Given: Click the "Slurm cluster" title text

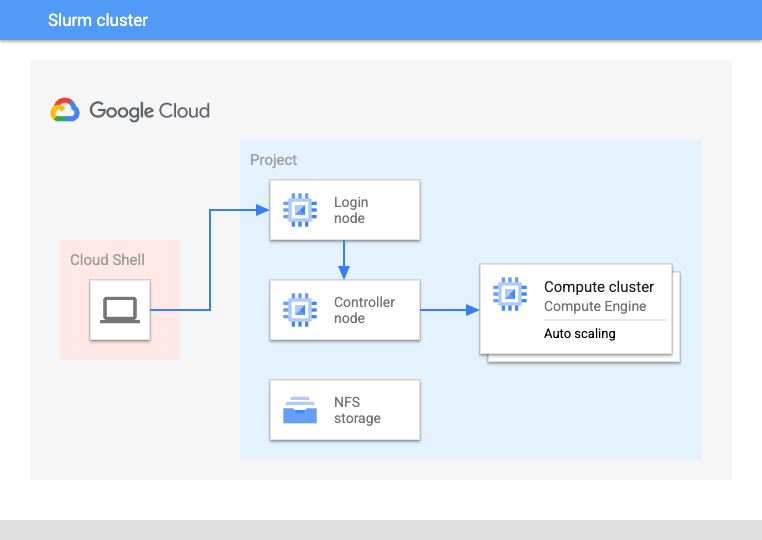Looking at the screenshot, I should pos(98,20).
